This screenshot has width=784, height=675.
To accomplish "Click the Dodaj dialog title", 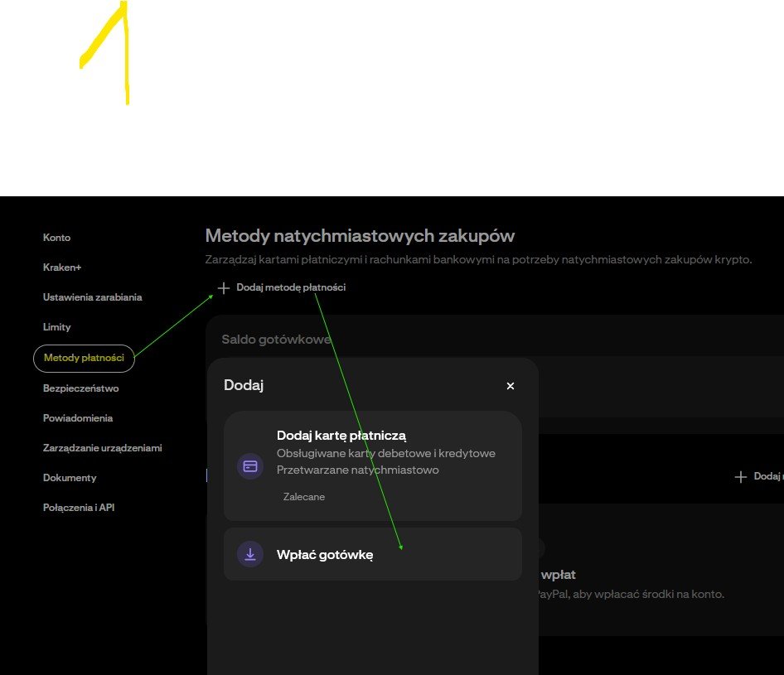I will click(244, 385).
